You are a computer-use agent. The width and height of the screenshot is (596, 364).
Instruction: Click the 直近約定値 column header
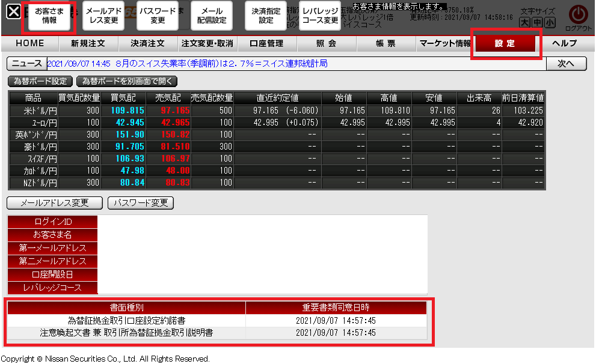point(277,98)
